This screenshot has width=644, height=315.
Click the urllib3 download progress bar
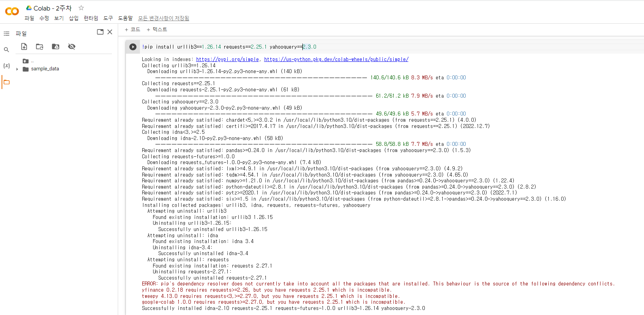pyautogui.click(x=261, y=78)
